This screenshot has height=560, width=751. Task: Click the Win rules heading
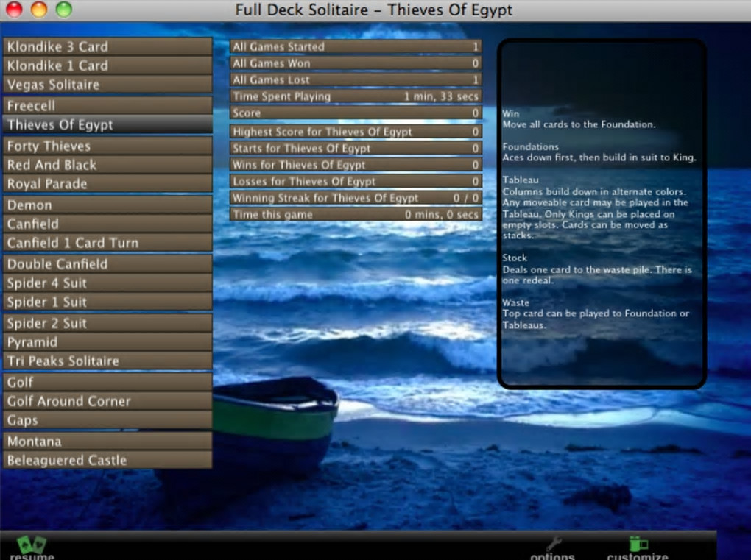click(510, 113)
